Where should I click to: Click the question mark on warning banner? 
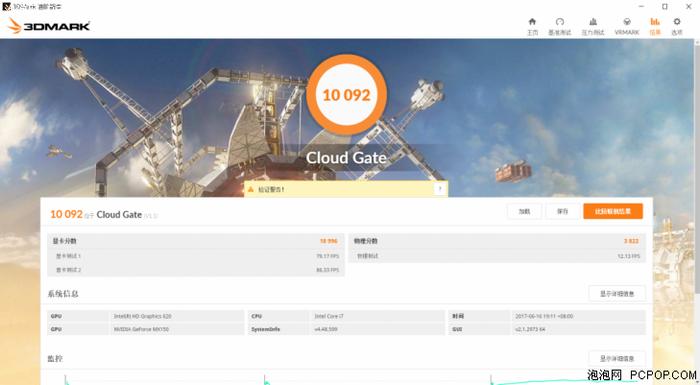coord(440,189)
